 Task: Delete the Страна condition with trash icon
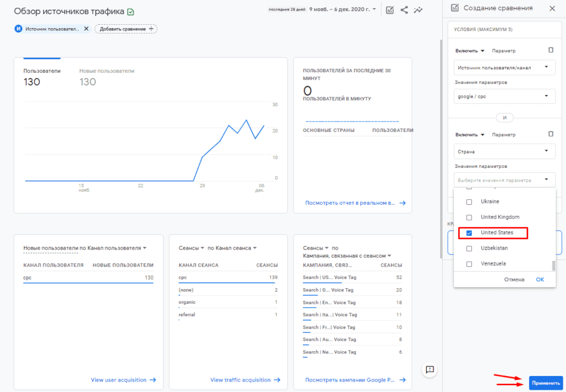[x=551, y=134]
